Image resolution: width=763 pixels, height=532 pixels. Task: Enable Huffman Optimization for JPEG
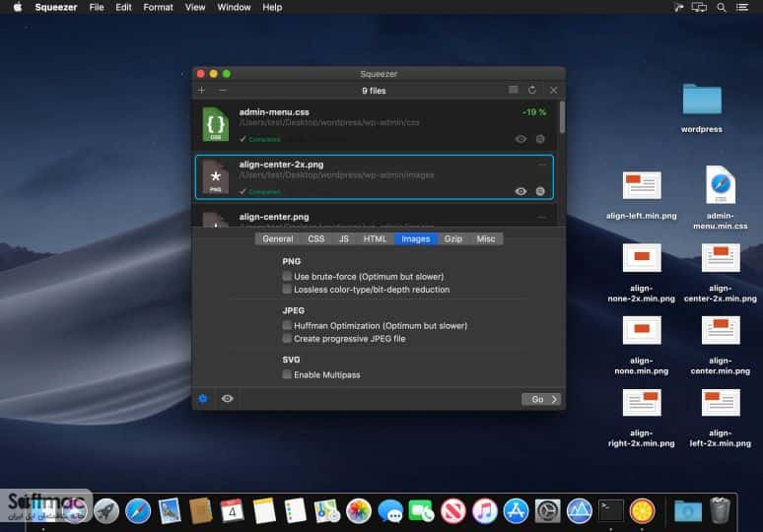tap(287, 325)
